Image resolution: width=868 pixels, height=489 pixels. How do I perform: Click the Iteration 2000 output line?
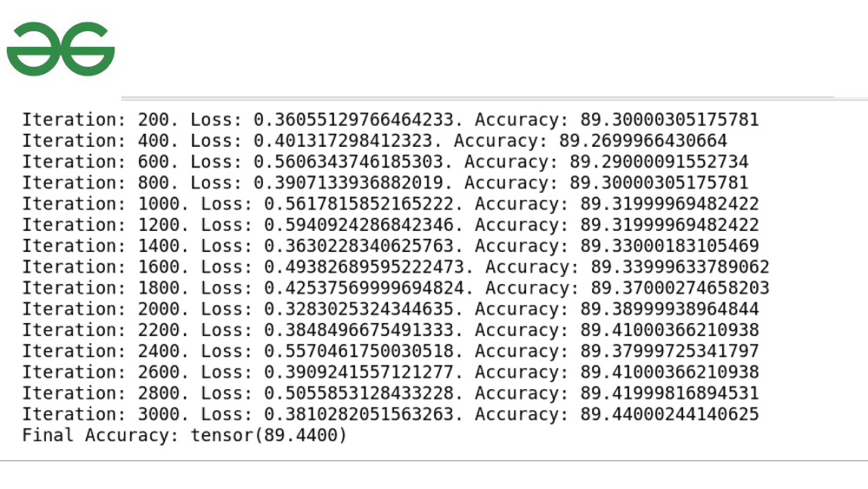(x=391, y=309)
